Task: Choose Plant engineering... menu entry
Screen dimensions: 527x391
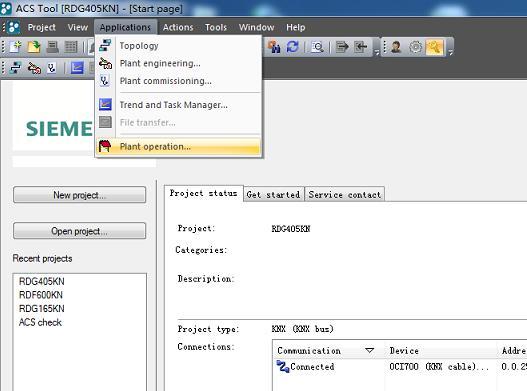Action: click(178, 63)
